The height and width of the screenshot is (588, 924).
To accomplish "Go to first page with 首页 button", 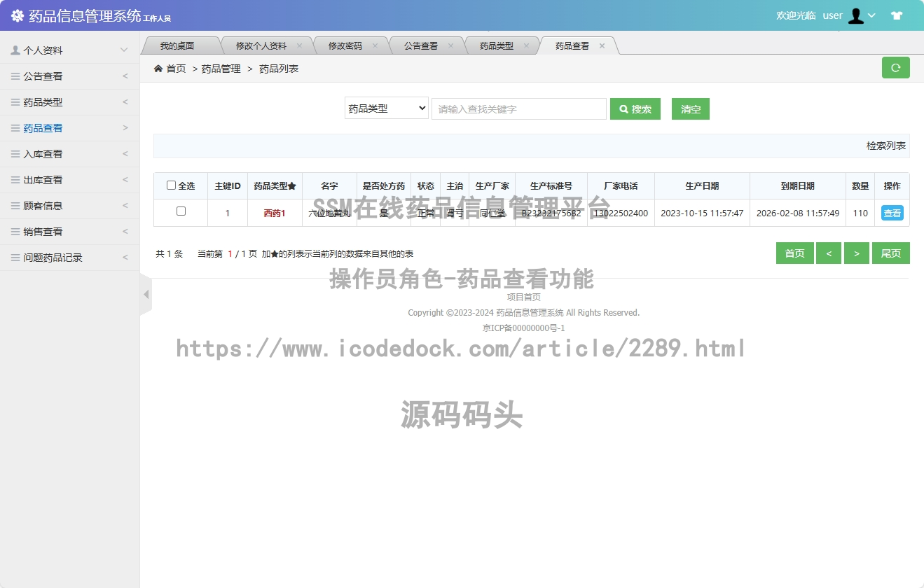I will point(795,253).
